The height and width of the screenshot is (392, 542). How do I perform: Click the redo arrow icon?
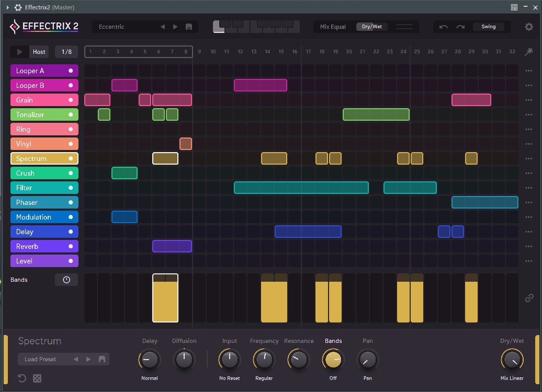coord(460,27)
